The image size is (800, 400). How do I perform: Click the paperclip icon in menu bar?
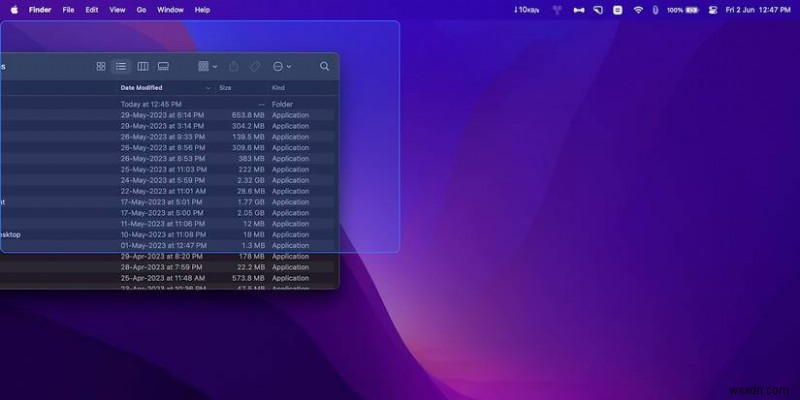656,10
